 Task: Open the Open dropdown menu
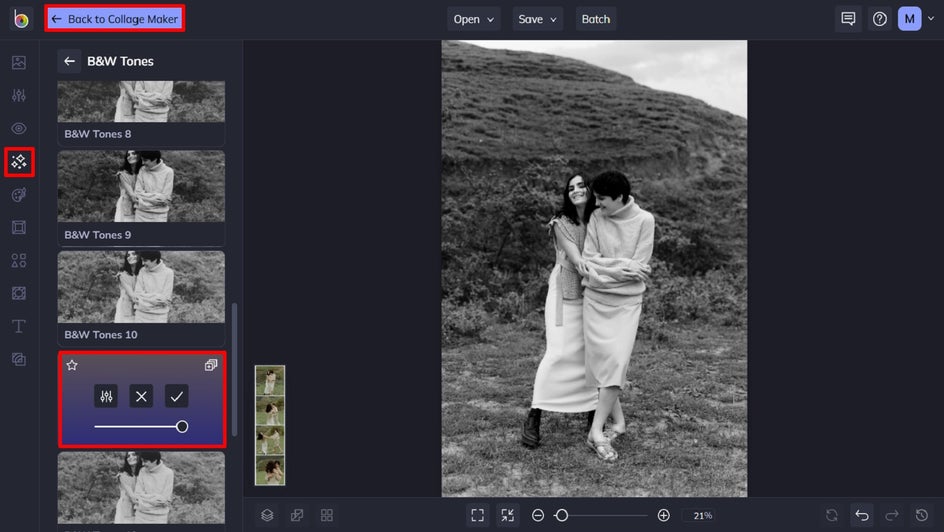[473, 19]
